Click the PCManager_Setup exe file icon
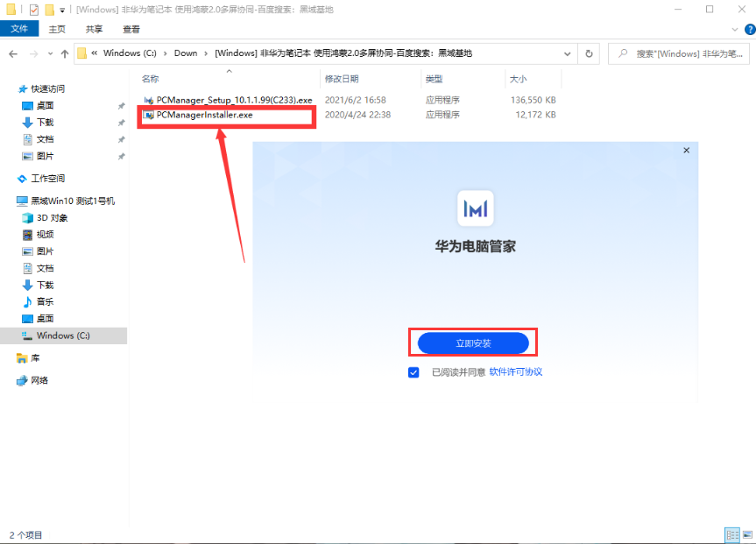This screenshot has height=544, width=756. tap(149, 101)
